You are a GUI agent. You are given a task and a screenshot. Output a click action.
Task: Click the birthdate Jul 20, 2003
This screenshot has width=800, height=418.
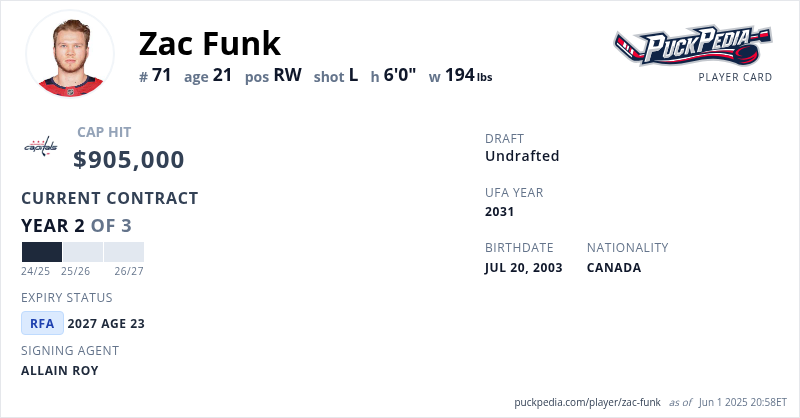[523, 267]
